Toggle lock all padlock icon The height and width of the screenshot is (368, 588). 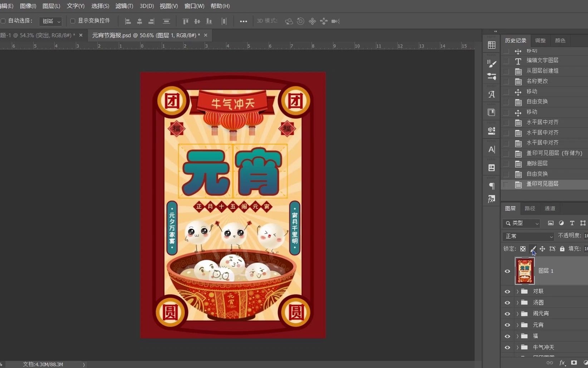[562, 249]
